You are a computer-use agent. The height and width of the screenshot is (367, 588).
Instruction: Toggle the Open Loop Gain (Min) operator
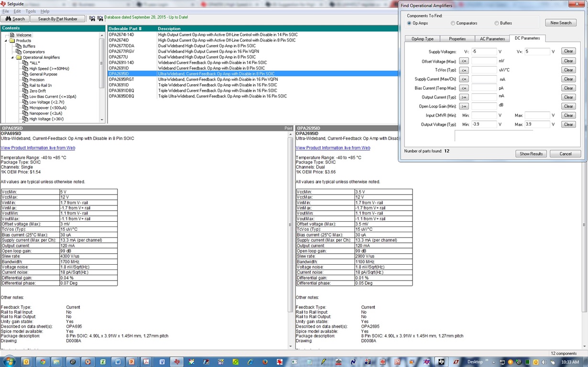coord(464,106)
